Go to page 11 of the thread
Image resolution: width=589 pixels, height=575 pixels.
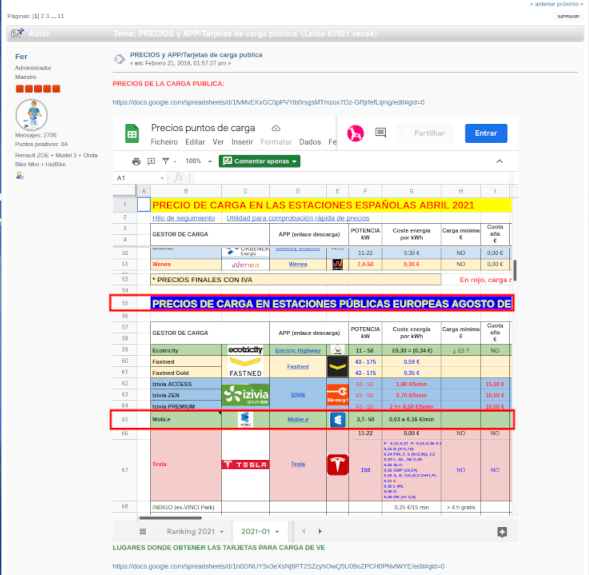point(60,16)
